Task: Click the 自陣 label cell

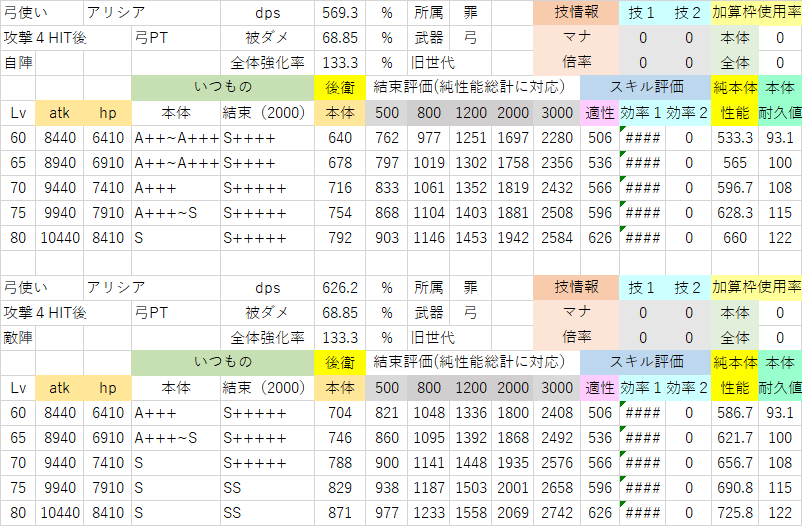Action: [18, 63]
